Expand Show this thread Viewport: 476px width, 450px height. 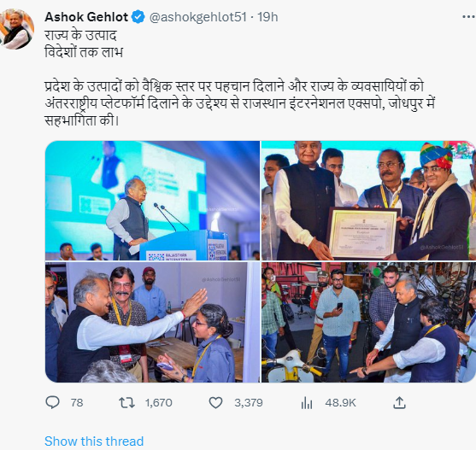coord(94,441)
